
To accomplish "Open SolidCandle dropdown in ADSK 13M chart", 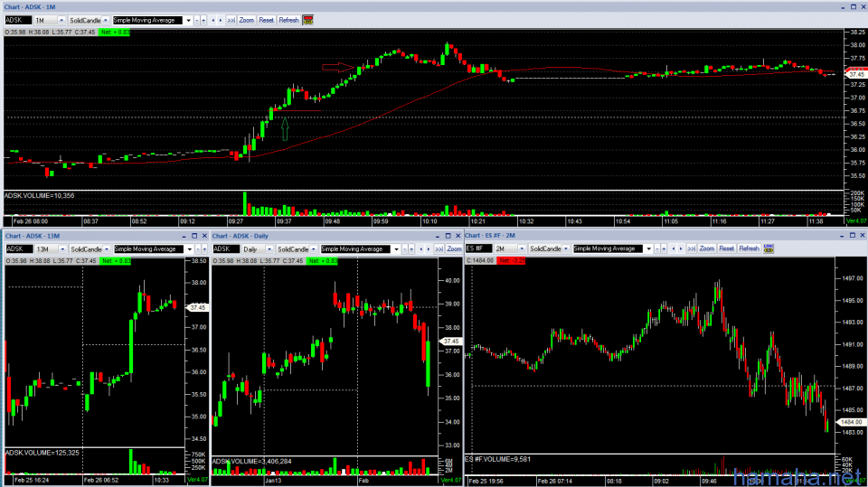I will [x=107, y=249].
